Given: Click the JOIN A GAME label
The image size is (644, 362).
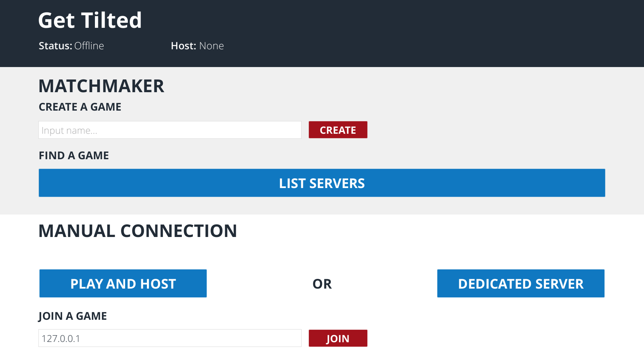Looking at the screenshot, I should 72,316.
